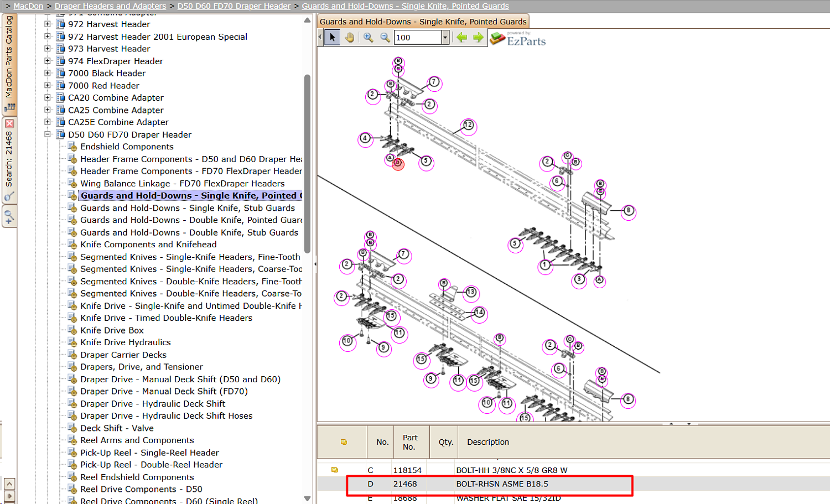Activate the pan hand tool
This screenshot has height=504, width=830.
pyautogui.click(x=349, y=38)
